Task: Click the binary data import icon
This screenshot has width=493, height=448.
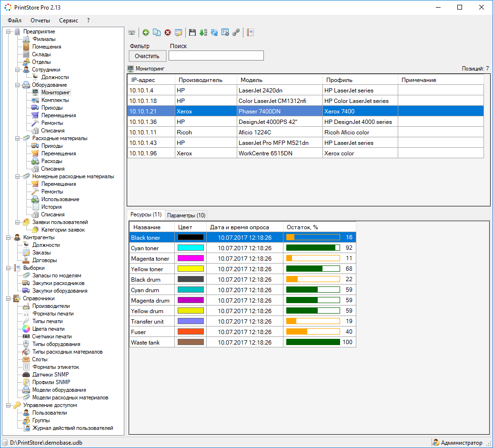Action: pyautogui.click(x=203, y=32)
